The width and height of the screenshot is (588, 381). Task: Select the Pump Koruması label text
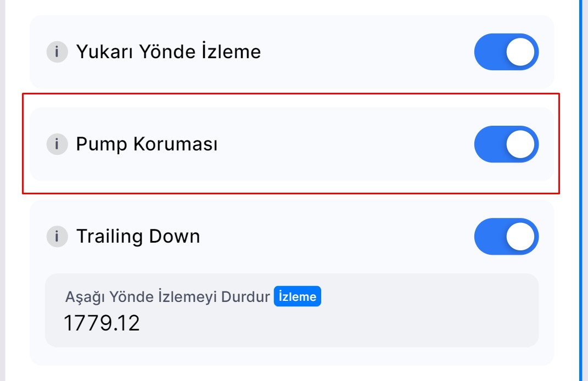click(147, 144)
